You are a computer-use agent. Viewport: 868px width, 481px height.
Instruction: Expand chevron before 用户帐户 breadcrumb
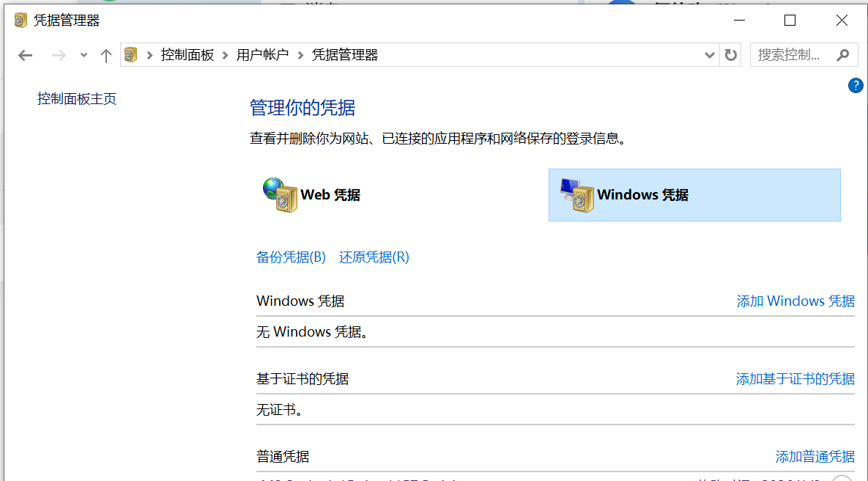point(226,55)
